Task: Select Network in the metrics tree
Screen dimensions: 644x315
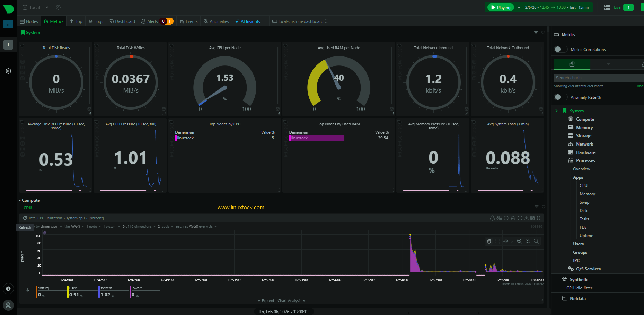Action: click(x=584, y=144)
